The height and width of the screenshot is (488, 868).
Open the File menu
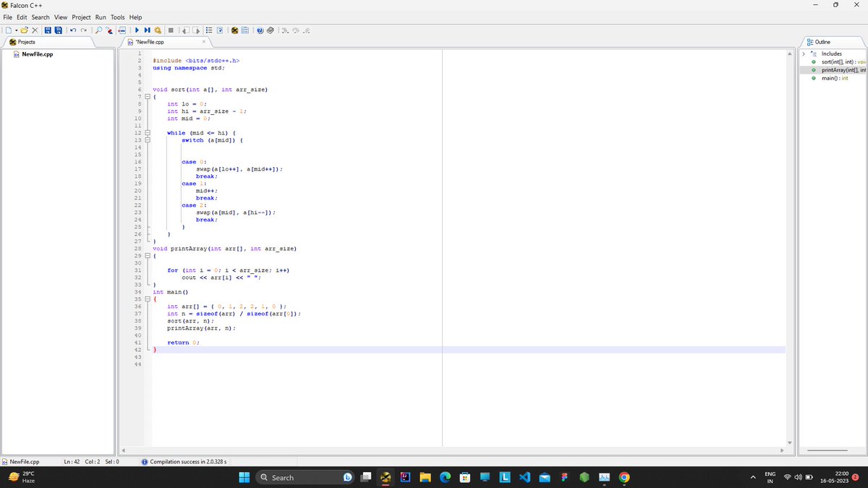pyautogui.click(x=7, y=17)
